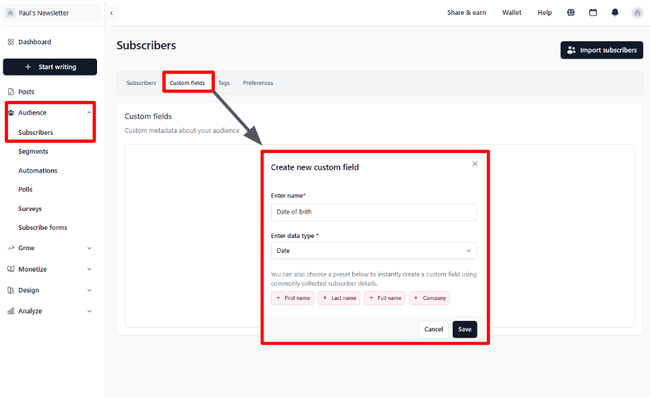
Task: Switch to the Tags tab
Action: click(224, 83)
